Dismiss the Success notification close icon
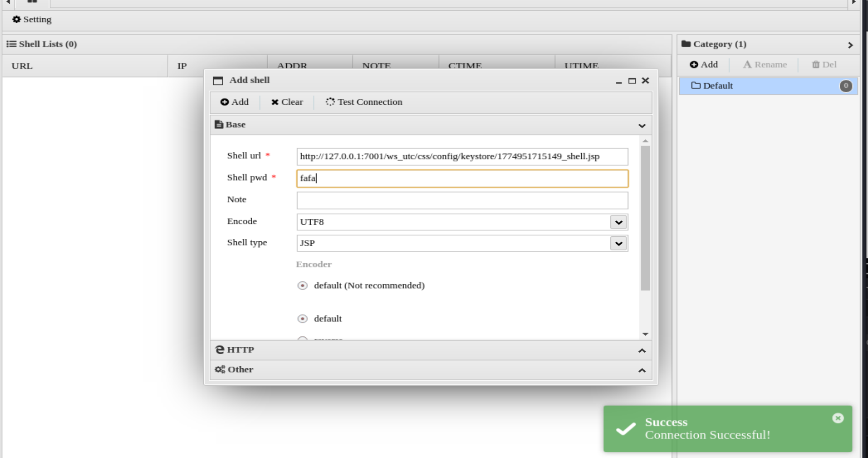 (x=838, y=418)
